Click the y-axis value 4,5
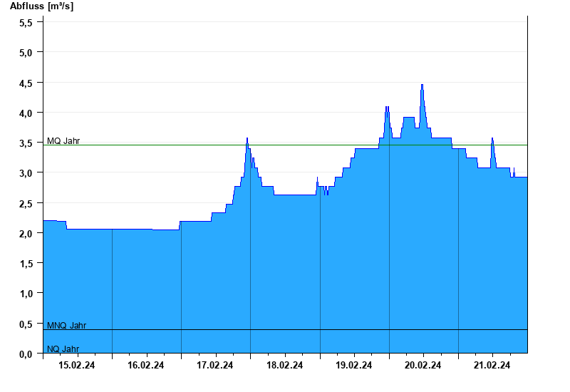The image size is (570, 392). (26, 83)
